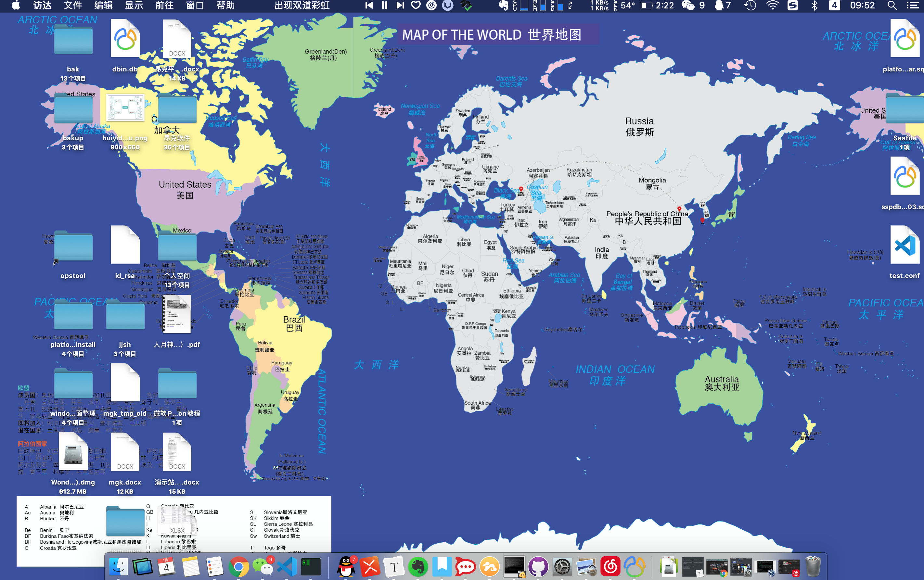
Task: Select the huiyid...u.png thumbnail on desktop
Action: point(125,108)
